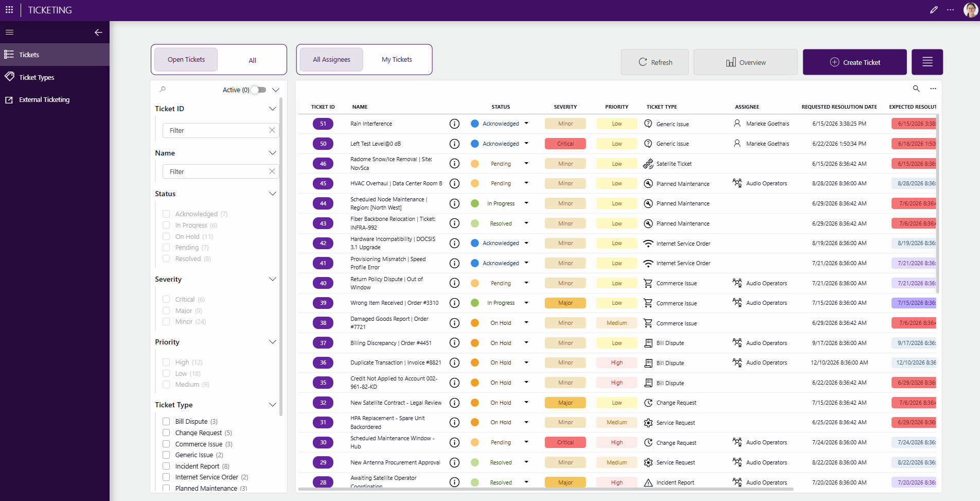
Task: Click the High priority badge for ticket 36
Action: click(x=617, y=363)
